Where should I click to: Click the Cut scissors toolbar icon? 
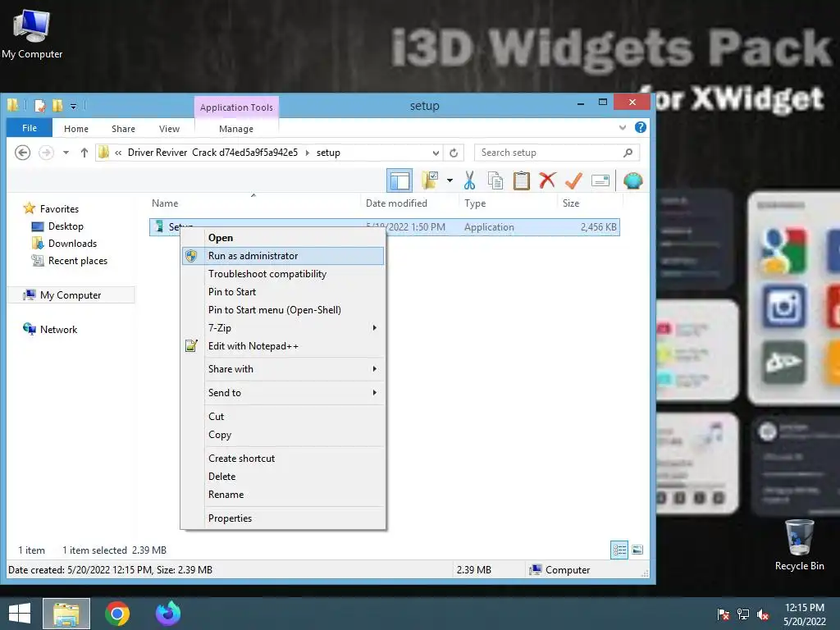(x=470, y=180)
